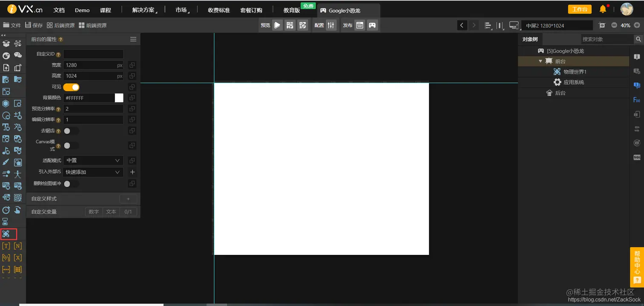Click the white background color swatch
This screenshot has width=644, height=306.
pyautogui.click(x=119, y=98)
